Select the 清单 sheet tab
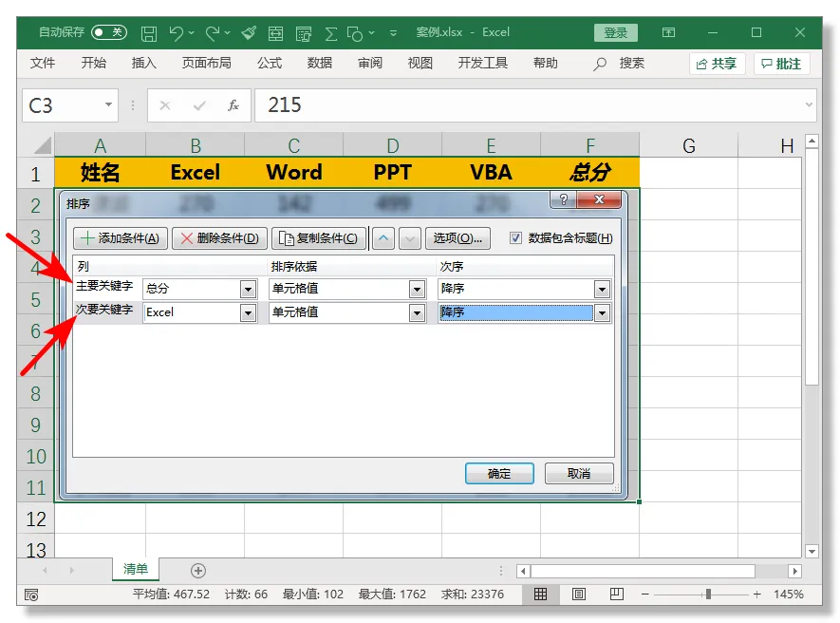 coord(136,570)
